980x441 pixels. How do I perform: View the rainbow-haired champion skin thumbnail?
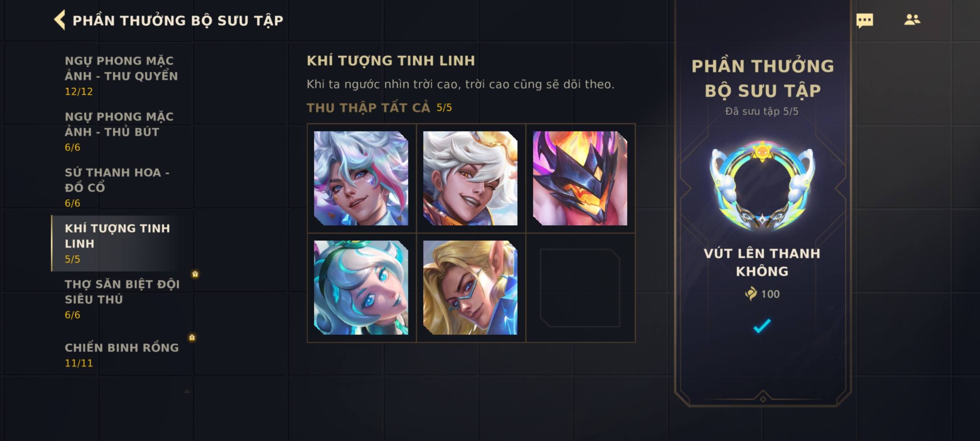tap(361, 178)
